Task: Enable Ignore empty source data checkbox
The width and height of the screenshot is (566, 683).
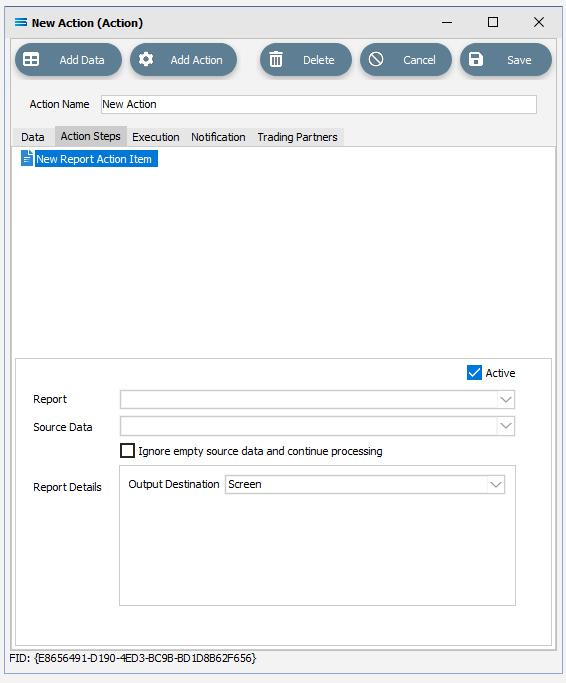Action: [x=127, y=450]
